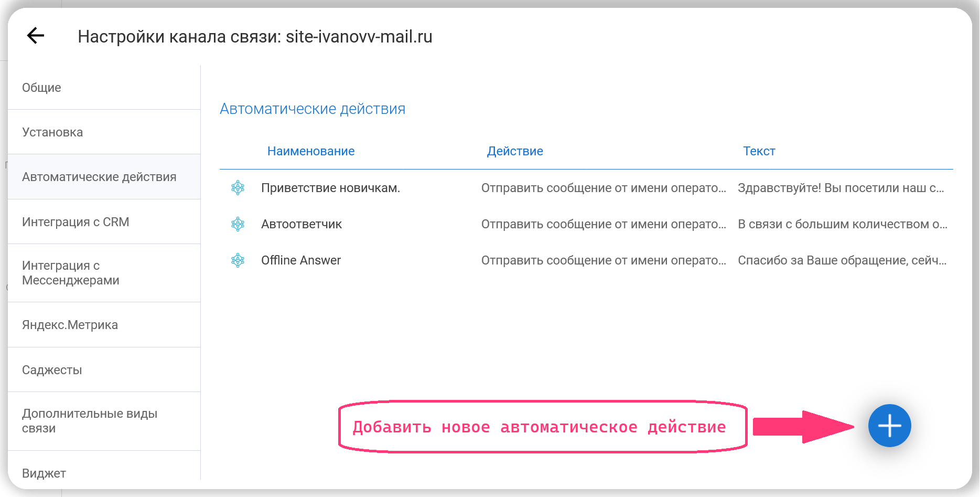This screenshot has height=497, width=980.
Task: Click the Действие column header
Action: click(515, 151)
